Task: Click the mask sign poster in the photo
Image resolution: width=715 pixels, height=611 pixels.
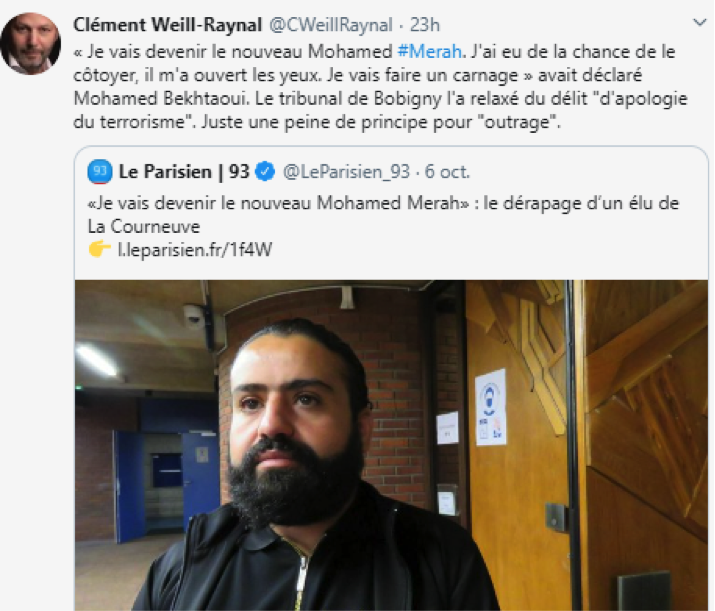Action: click(x=490, y=407)
